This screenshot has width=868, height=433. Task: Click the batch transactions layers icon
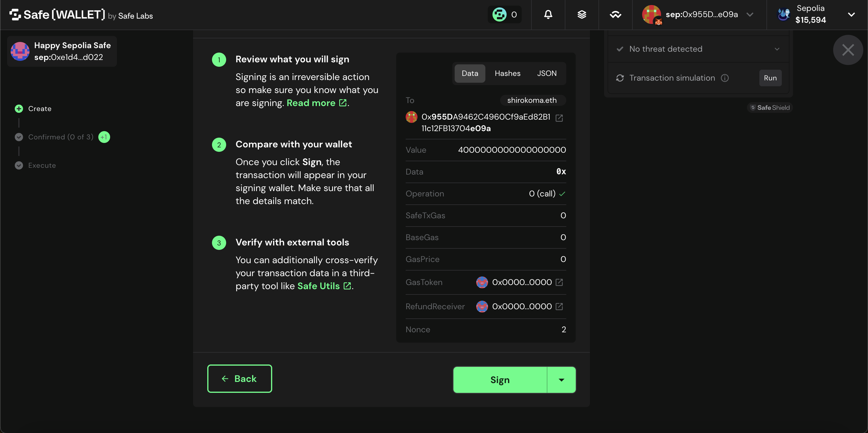point(582,14)
